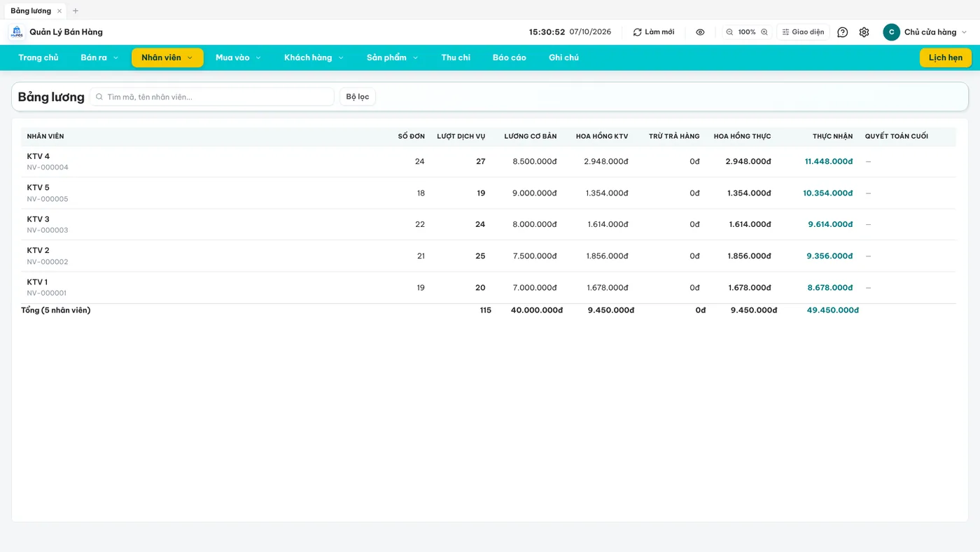980x552 pixels.
Task: Open the Báo cáo menu item
Action: click(x=510, y=57)
